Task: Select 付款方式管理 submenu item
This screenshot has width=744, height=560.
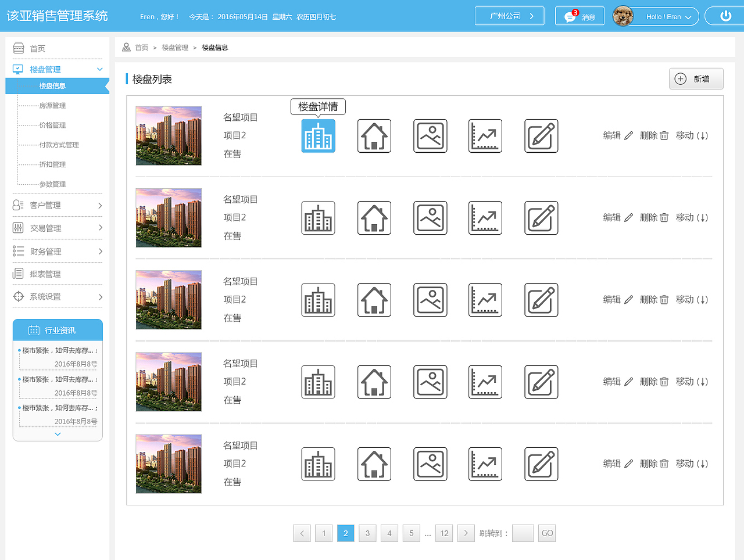Action: (59, 145)
